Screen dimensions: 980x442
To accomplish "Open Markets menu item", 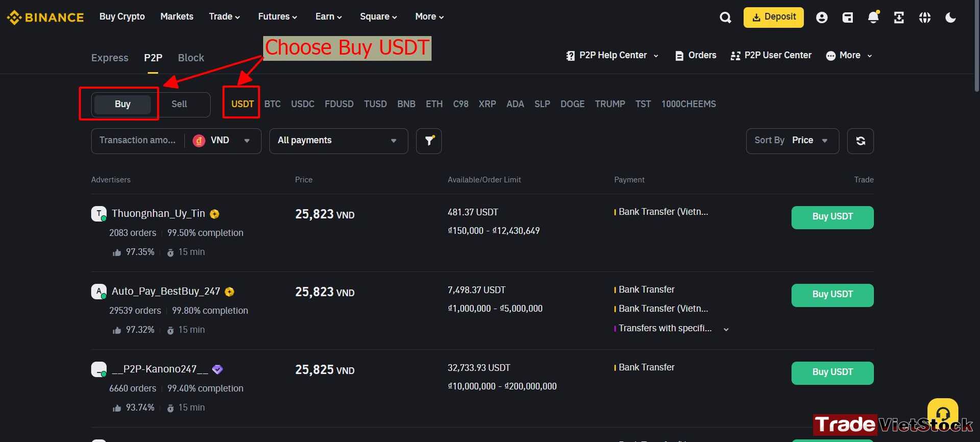I will tap(177, 17).
